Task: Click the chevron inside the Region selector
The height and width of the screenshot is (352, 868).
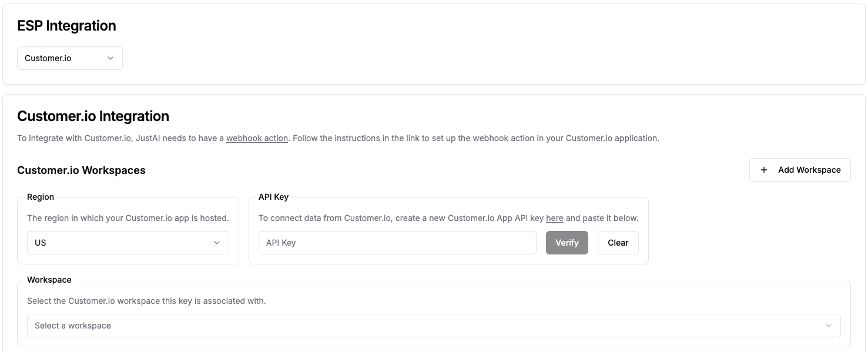Action: [217, 242]
